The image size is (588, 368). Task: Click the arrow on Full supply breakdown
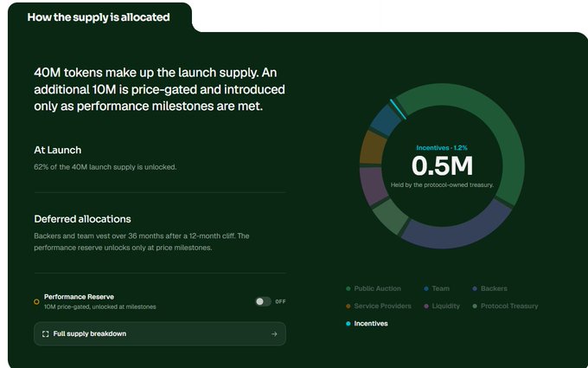click(x=274, y=334)
